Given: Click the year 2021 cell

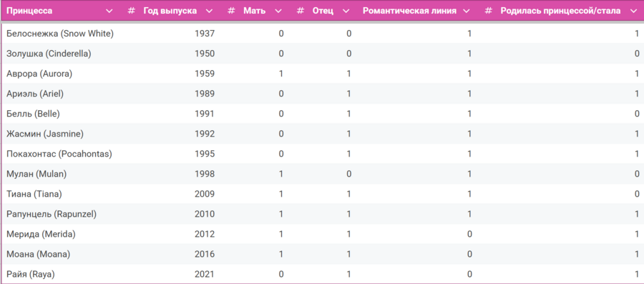Looking at the screenshot, I should tap(205, 274).
